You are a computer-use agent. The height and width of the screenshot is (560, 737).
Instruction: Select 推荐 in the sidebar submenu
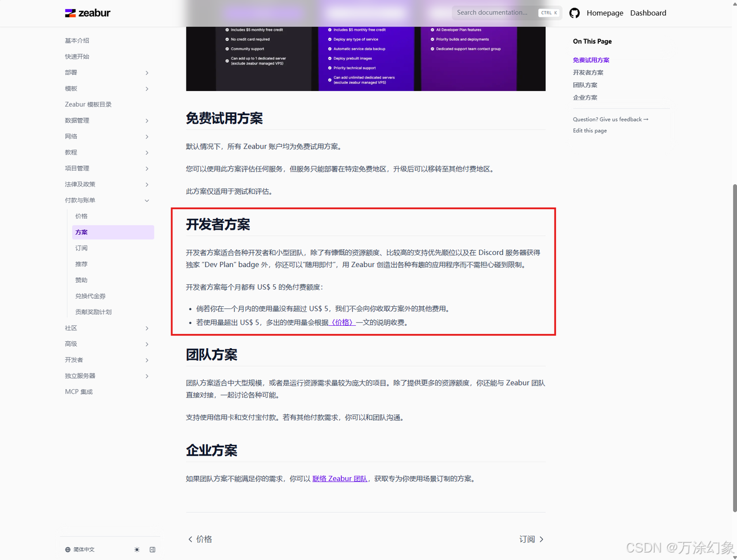[81, 264]
